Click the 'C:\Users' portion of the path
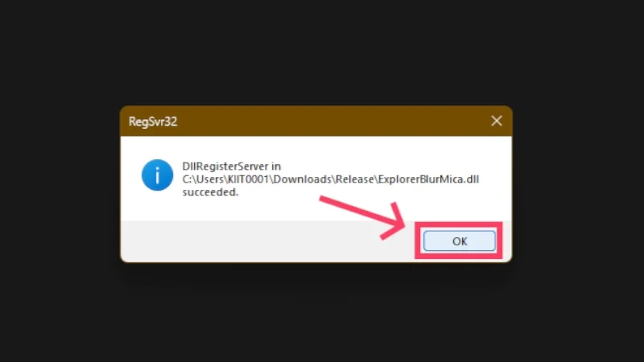Viewport: 644px width, 362px height. point(203,179)
